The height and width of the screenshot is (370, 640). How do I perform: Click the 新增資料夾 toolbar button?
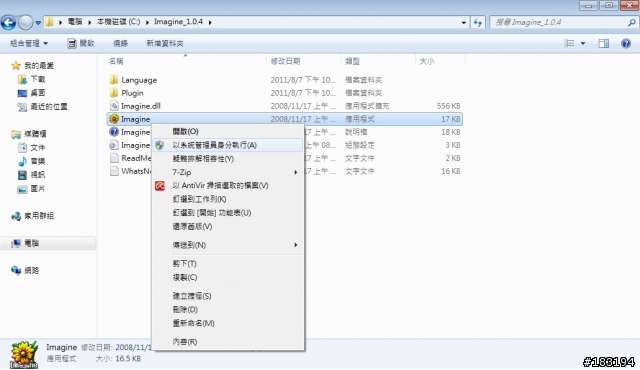(x=165, y=43)
